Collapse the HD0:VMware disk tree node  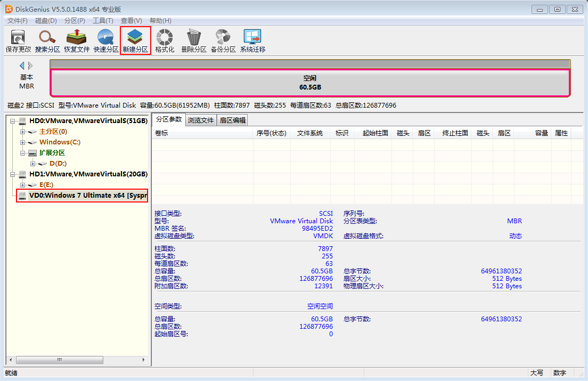[12, 121]
